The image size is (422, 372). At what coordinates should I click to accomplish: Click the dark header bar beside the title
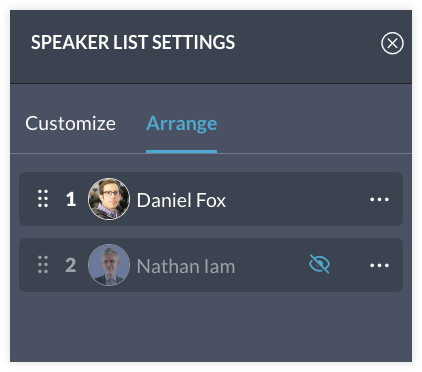[307, 43]
